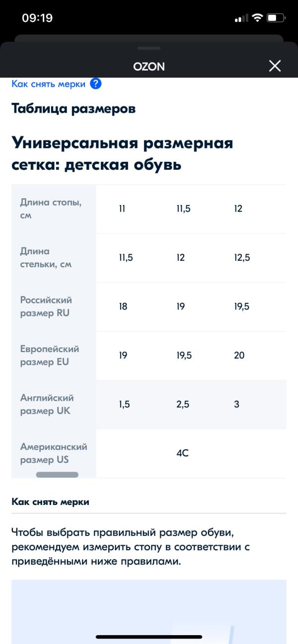Select the 'Длина стельки, см' row header

(x=46, y=258)
